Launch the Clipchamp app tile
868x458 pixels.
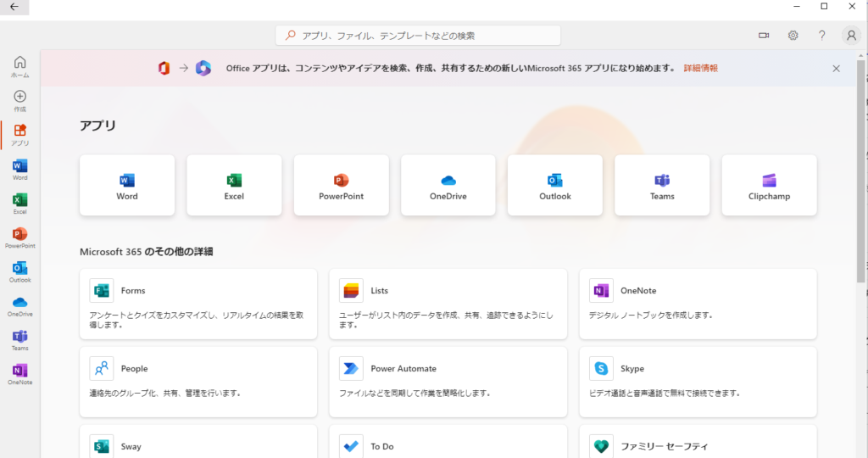pyautogui.click(x=769, y=186)
